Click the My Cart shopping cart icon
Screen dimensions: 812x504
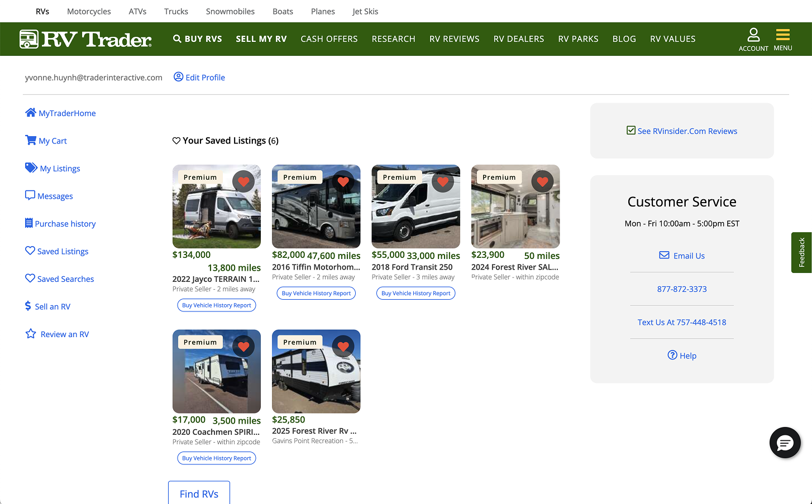(x=31, y=140)
